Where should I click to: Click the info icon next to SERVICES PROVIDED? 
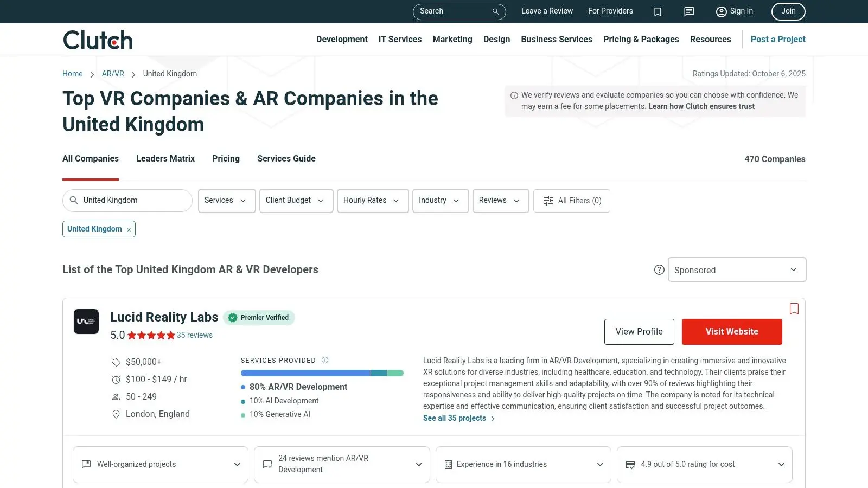click(325, 360)
